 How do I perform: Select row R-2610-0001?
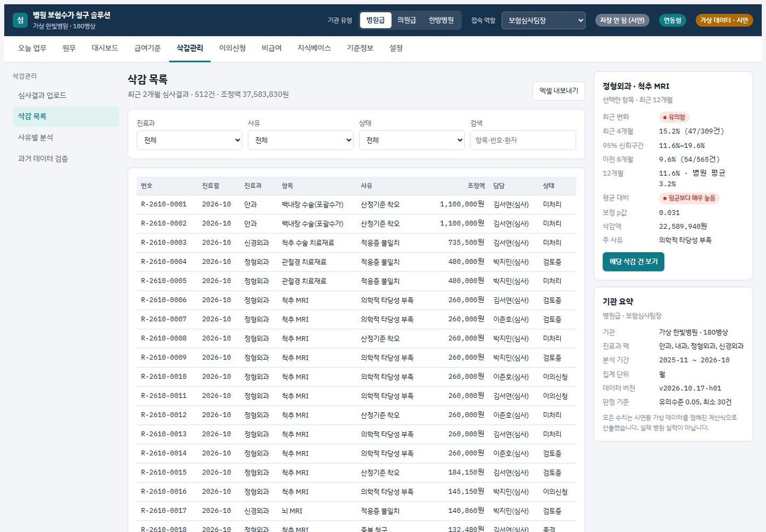[x=356, y=204]
